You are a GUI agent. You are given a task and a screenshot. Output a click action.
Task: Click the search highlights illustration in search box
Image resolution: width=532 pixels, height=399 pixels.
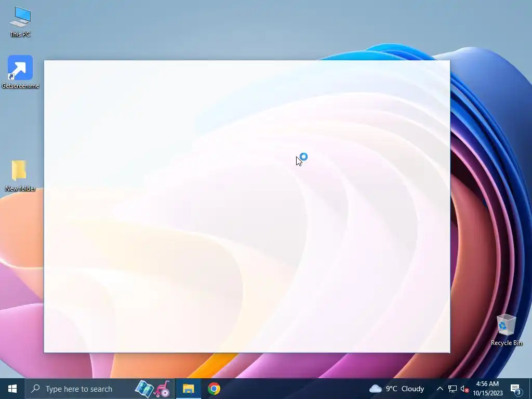tap(153, 389)
